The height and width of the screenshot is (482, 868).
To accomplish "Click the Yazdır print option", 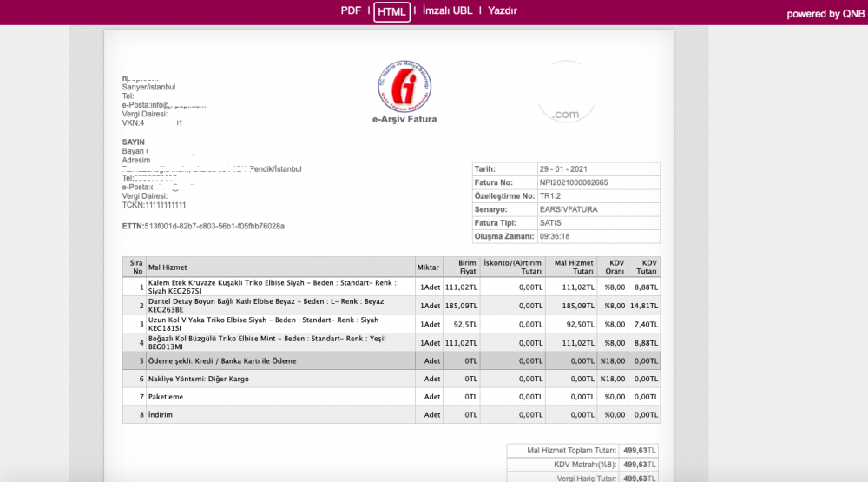I will 502,10.
